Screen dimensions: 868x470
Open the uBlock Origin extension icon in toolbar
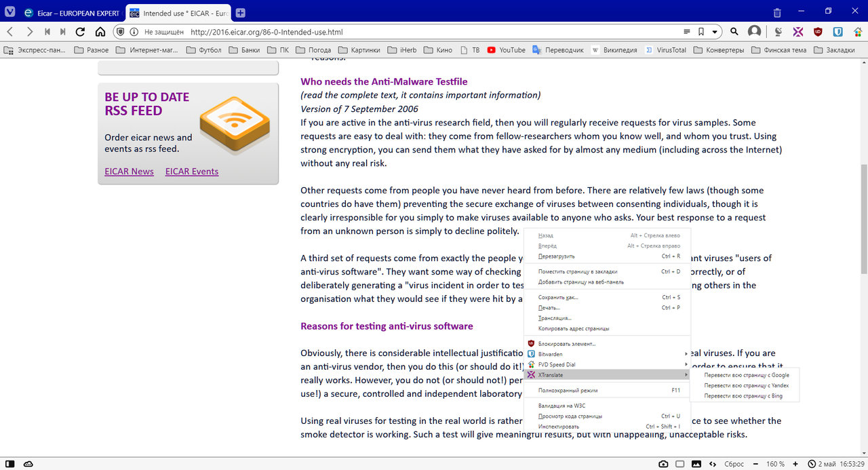(x=818, y=32)
